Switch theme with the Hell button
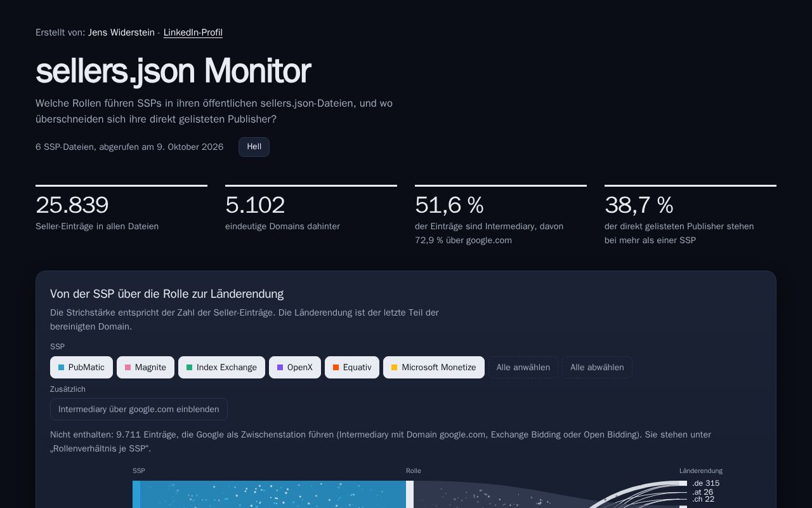The height and width of the screenshot is (508, 812). (x=254, y=147)
